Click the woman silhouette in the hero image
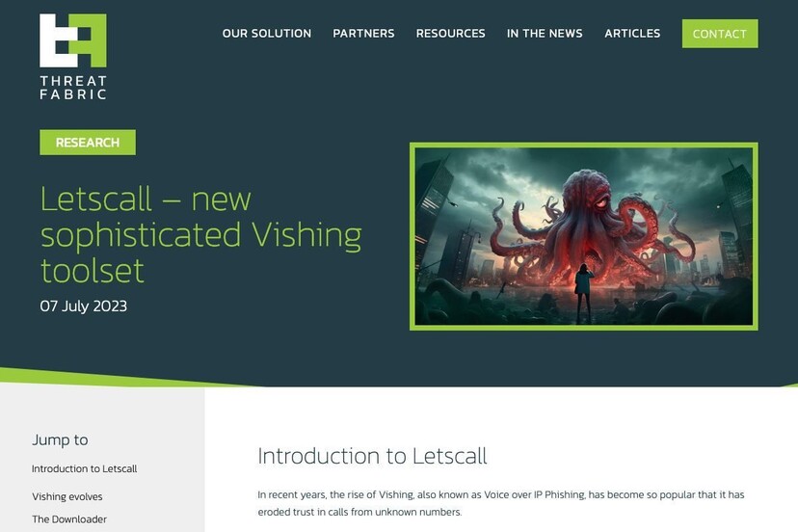798x532 pixels. 583,293
